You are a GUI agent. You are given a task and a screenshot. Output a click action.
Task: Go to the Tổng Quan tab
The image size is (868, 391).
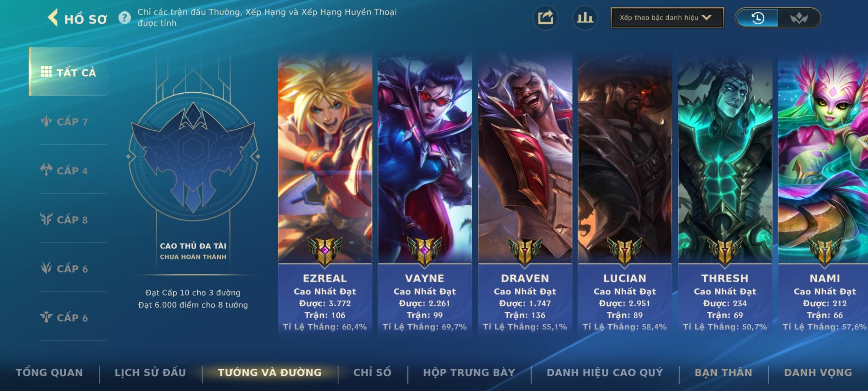[50, 373]
